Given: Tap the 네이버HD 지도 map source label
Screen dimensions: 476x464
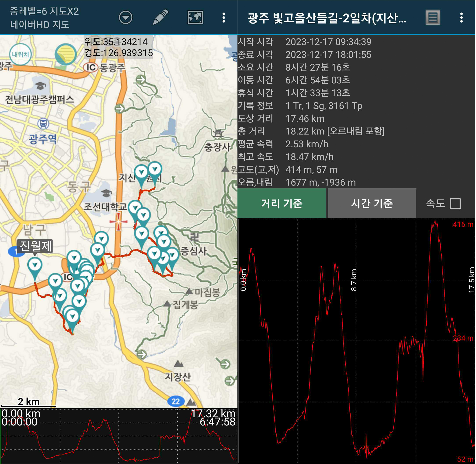Looking at the screenshot, I should (40, 24).
